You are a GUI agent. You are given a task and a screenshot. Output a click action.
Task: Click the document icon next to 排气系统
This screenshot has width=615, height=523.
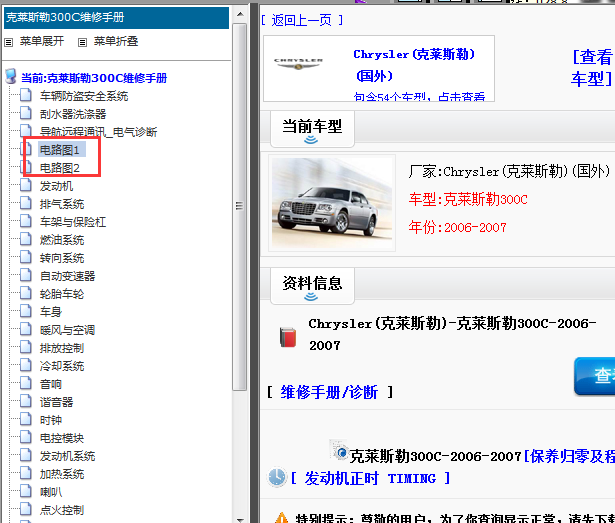pyautogui.click(x=26, y=203)
